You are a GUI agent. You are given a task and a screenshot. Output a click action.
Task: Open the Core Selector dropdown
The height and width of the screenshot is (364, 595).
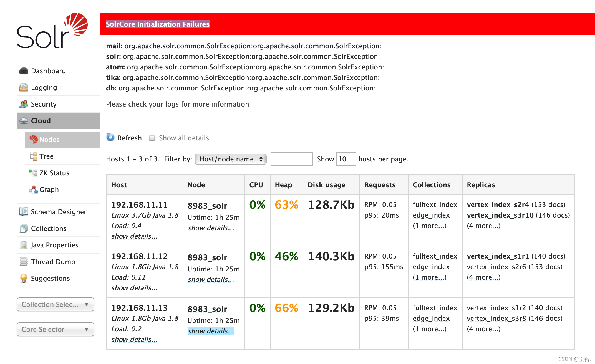point(56,329)
